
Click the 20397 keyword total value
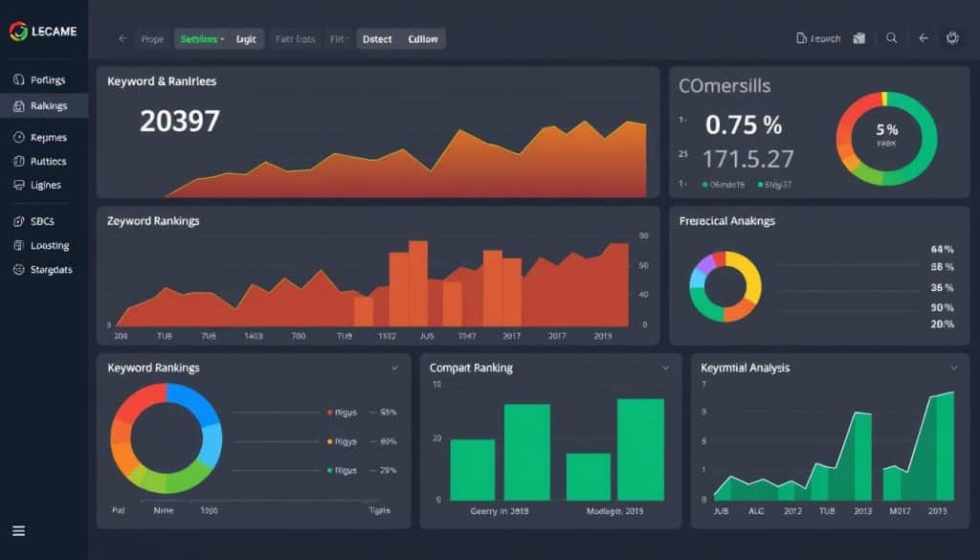(180, 121)
